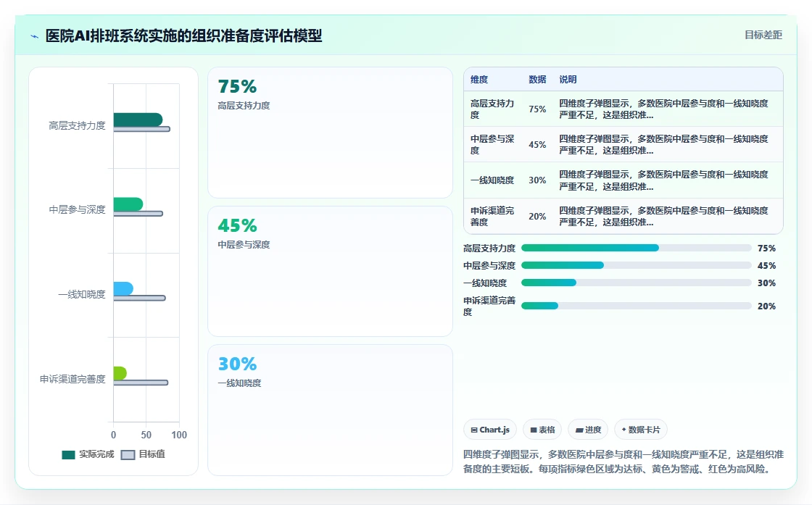Click the lightning icon beside the dashboard title
812x505 pixels.
tap(35, 36)
